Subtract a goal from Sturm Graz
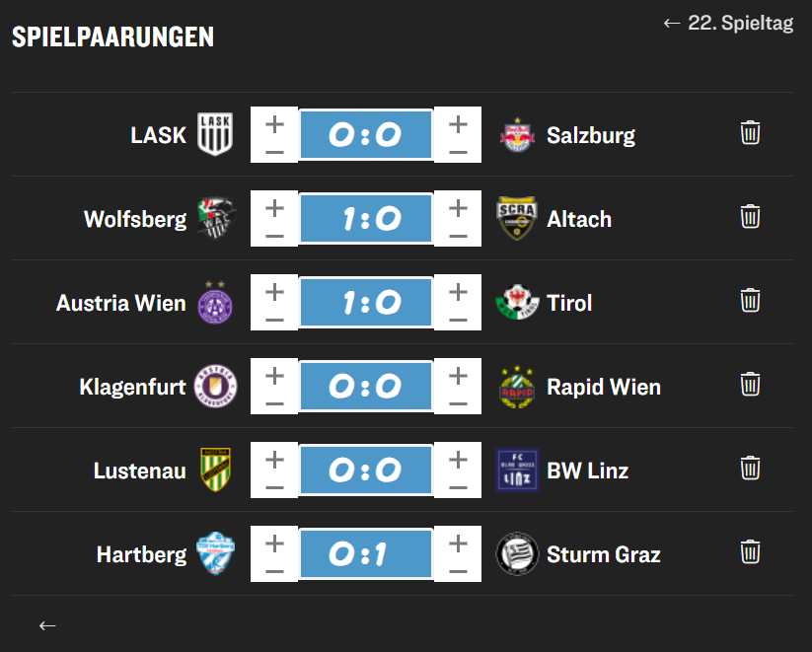This screenshot has height=652, width=812. pyautogui.click(x=458, y=571)
